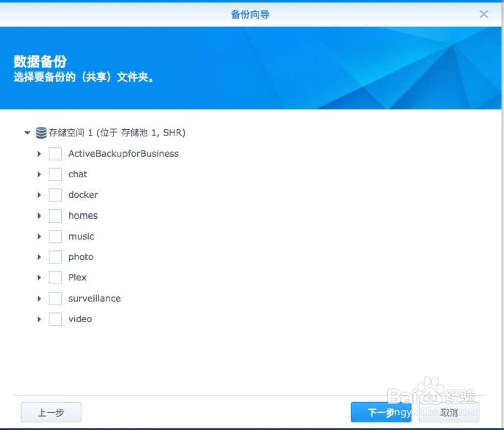504x430 pixels.
Task: Click the docker folder name
Action: point(83,195)
